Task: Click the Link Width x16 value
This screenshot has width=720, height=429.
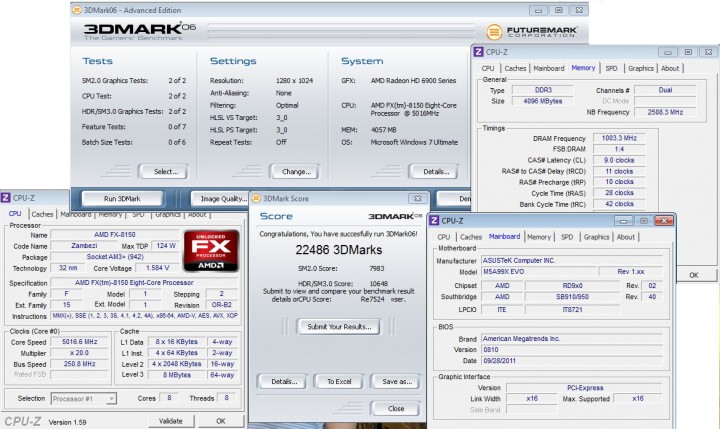Action: pos(532,399)
